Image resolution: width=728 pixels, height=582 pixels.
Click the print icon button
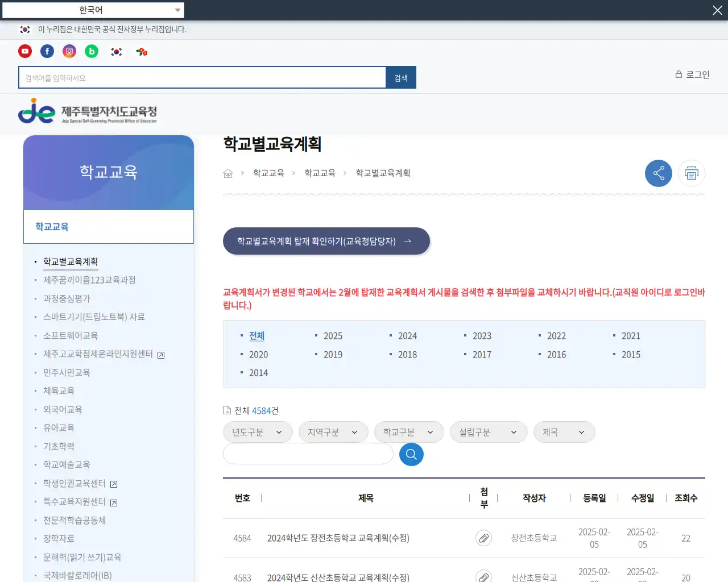[x=692, y=173]
